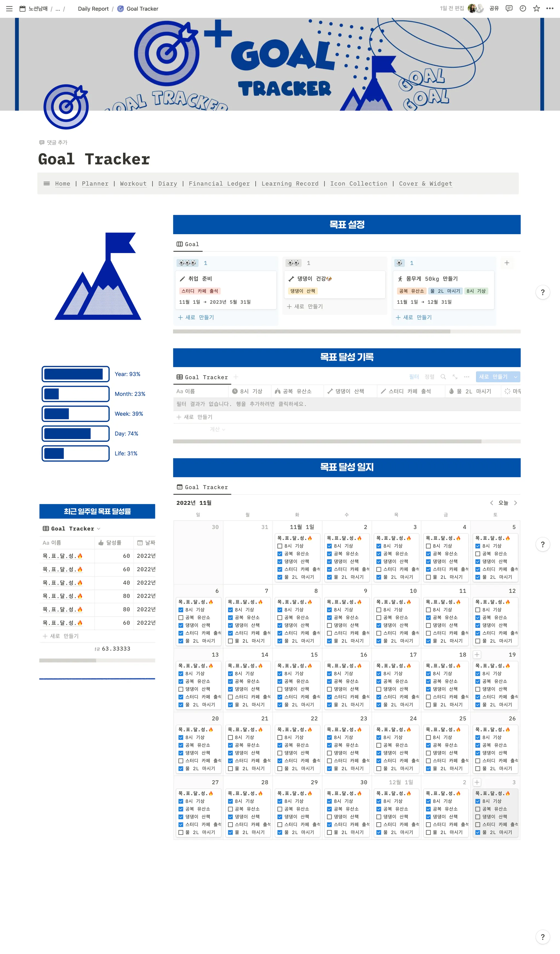Go to next month in calendar
The width and height of the screenshot is (560, 954).
[515, 503]
